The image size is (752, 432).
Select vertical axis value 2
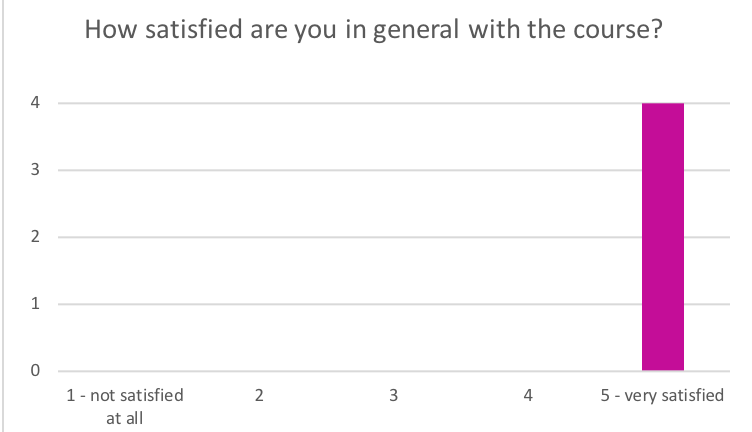[x=35, y=236]
